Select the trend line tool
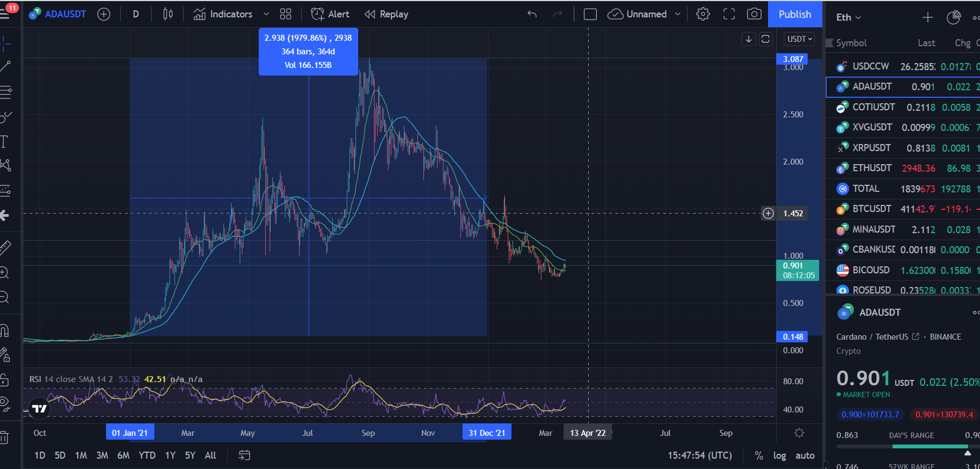The width and height of the screenshot is (980, 469). (x=5, y=67)
